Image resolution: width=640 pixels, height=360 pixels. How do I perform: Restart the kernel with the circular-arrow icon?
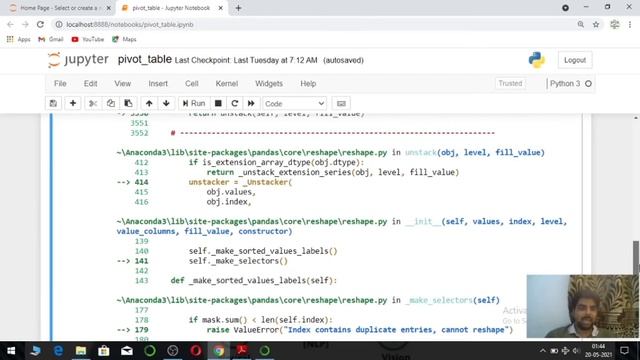point(234,104)
